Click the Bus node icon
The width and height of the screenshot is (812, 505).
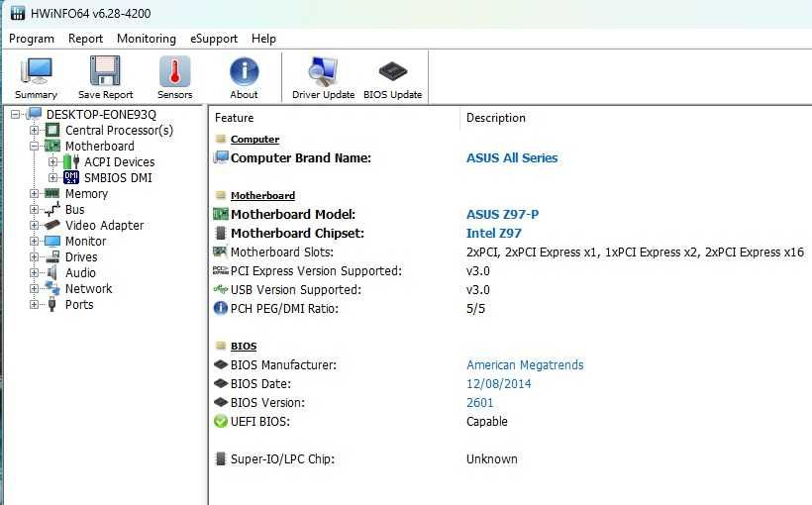click(x=52, y=209)
